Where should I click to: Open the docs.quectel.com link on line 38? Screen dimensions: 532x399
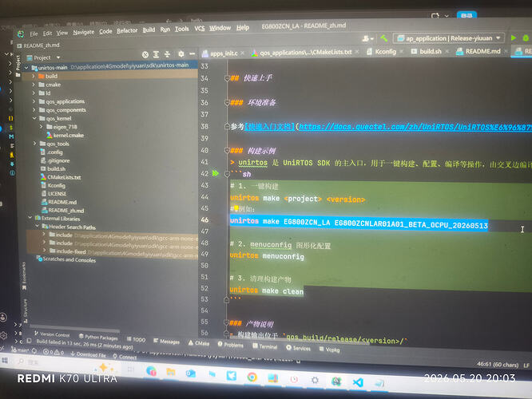tap(415, 127)
